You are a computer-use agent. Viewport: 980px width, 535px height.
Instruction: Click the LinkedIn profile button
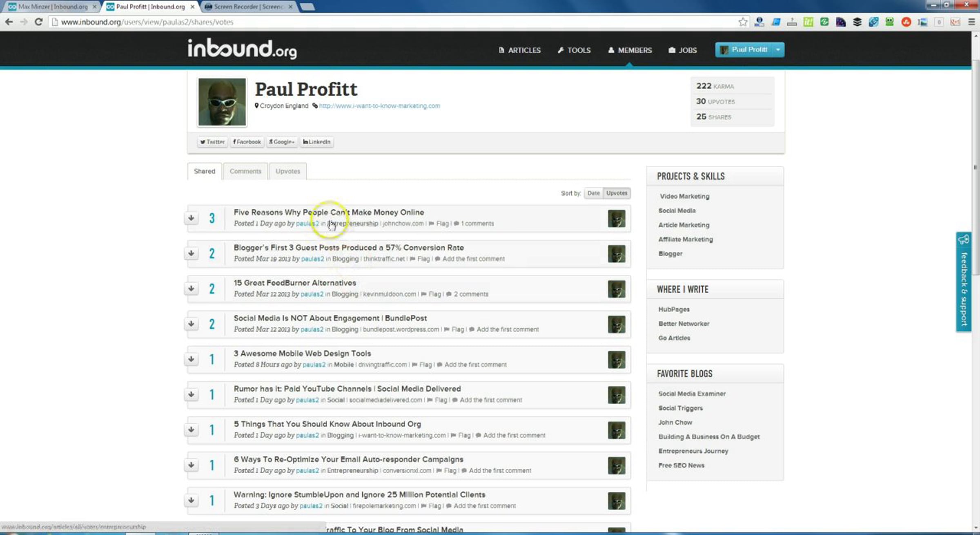pyautogui.click(x=316, y=142)
